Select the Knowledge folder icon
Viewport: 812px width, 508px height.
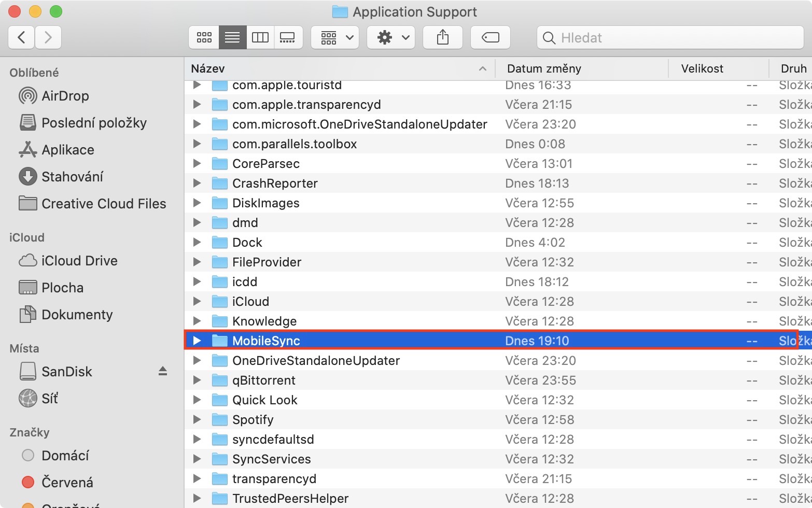[220, 321]
